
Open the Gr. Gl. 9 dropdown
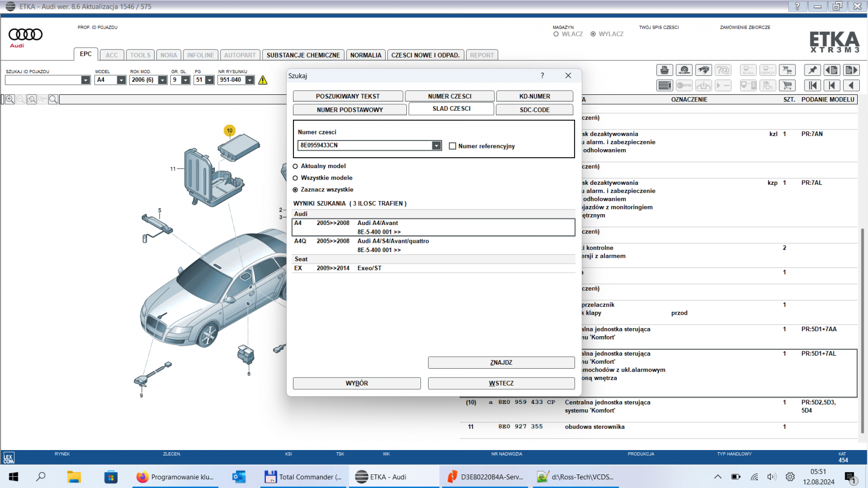(x=186, y=80)
